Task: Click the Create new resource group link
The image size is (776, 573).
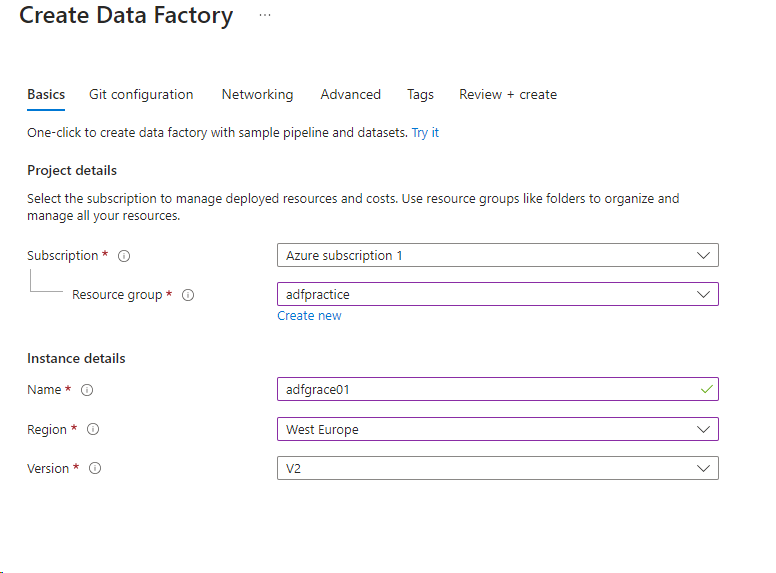Action: (309, 316)
